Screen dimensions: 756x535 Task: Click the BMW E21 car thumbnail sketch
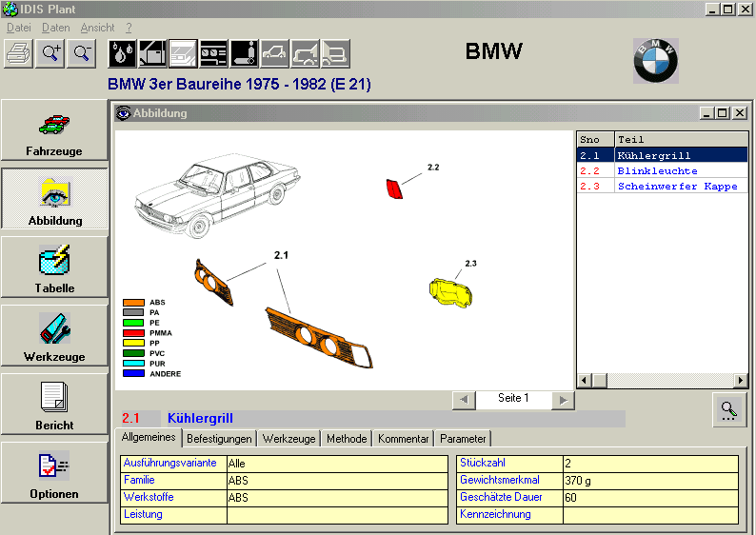(217, 195)
